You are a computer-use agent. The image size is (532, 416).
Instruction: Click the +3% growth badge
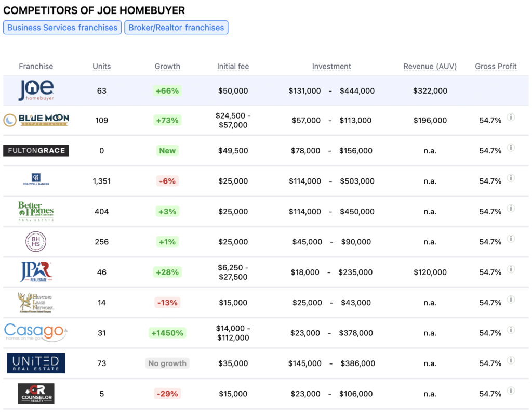coord(167,211)
